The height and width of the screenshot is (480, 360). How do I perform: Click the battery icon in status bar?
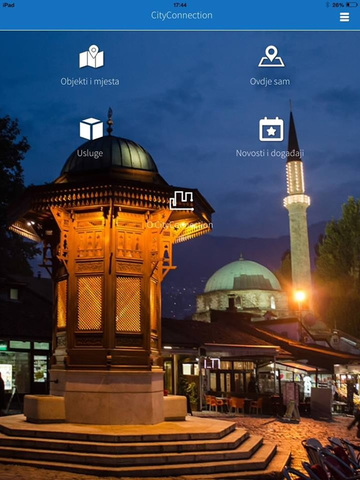(x=352, y=5)
